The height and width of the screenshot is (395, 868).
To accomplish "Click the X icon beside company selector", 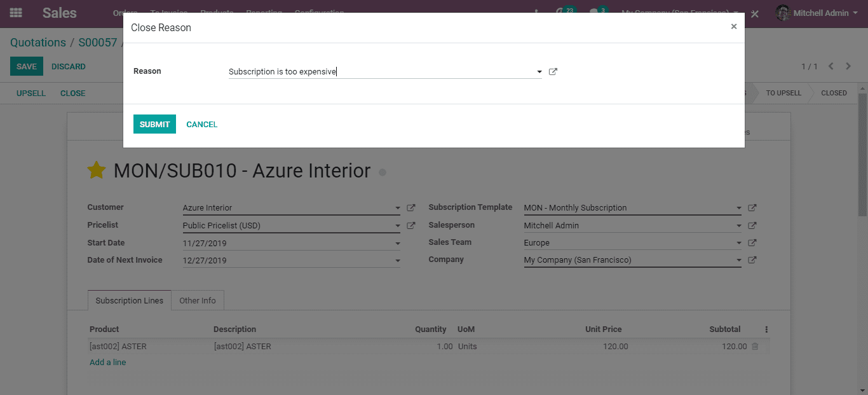I will [755, 13].
